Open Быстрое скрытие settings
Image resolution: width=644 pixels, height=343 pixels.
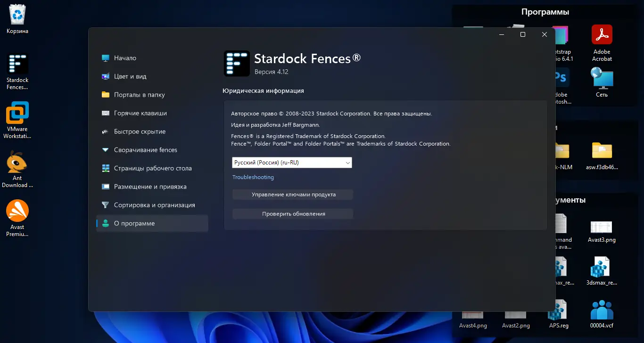(x=152, y=131)
